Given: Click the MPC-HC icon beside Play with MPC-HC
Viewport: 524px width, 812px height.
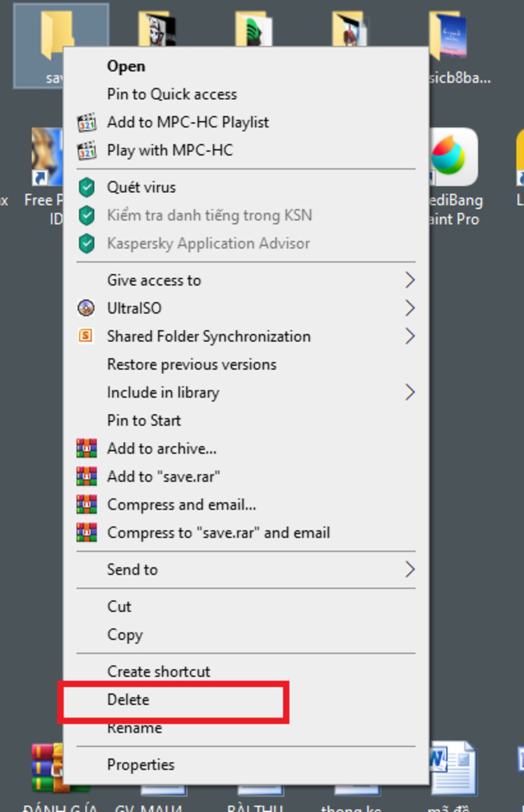Looking at the screenshot, I should pos(86,150).
